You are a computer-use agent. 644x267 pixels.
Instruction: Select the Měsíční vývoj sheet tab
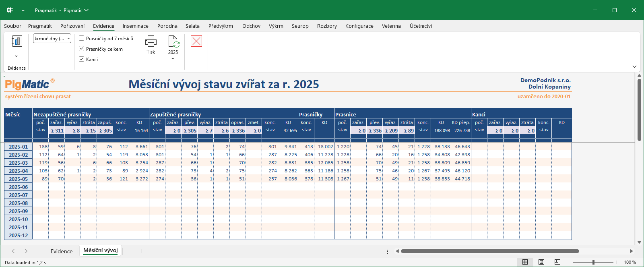tap(101, 250)
